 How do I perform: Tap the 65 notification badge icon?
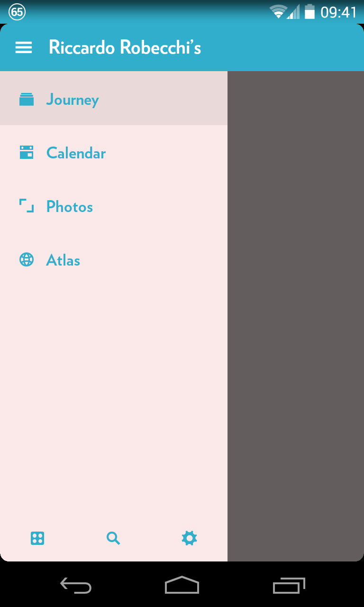(17, 12)
